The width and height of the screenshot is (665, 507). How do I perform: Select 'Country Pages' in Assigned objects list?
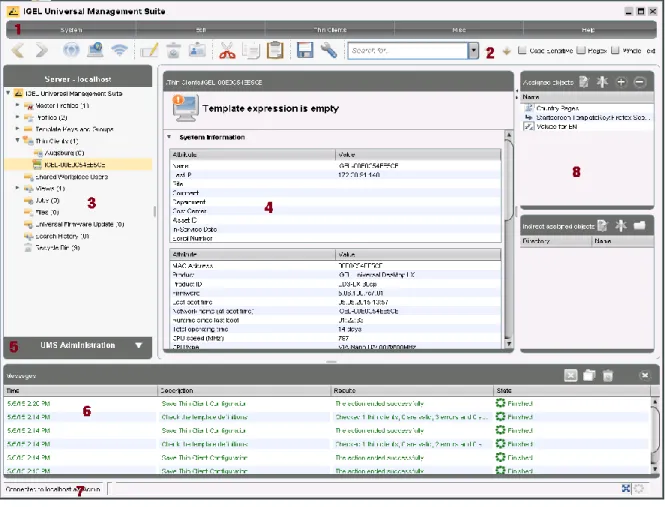pos(557,108)
